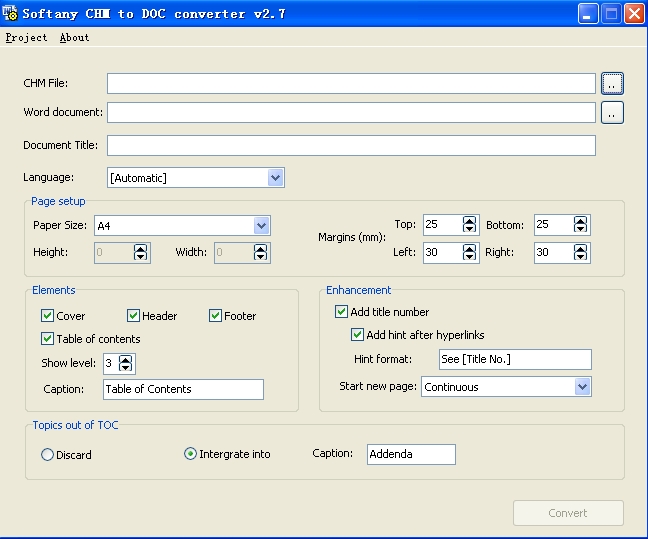
Task: Click the Top margin value field
Action: point(442,225)
